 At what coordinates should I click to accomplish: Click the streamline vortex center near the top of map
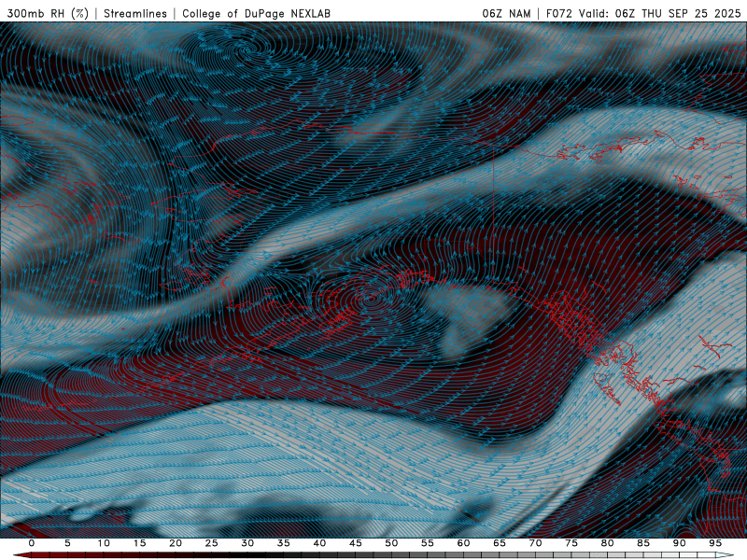click(247, 49)
